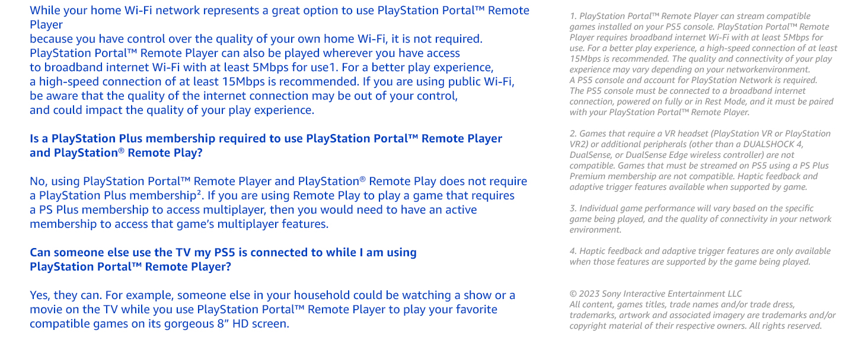Click footnote 3 about individual game performance
Screen dimensions: 868x356
click(x=700, y=219)
